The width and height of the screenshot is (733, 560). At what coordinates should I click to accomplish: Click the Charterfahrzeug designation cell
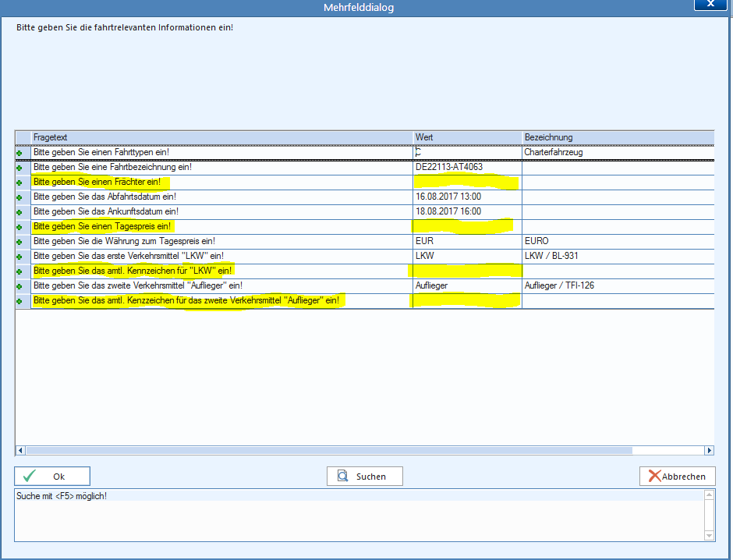tap(618, 152)
